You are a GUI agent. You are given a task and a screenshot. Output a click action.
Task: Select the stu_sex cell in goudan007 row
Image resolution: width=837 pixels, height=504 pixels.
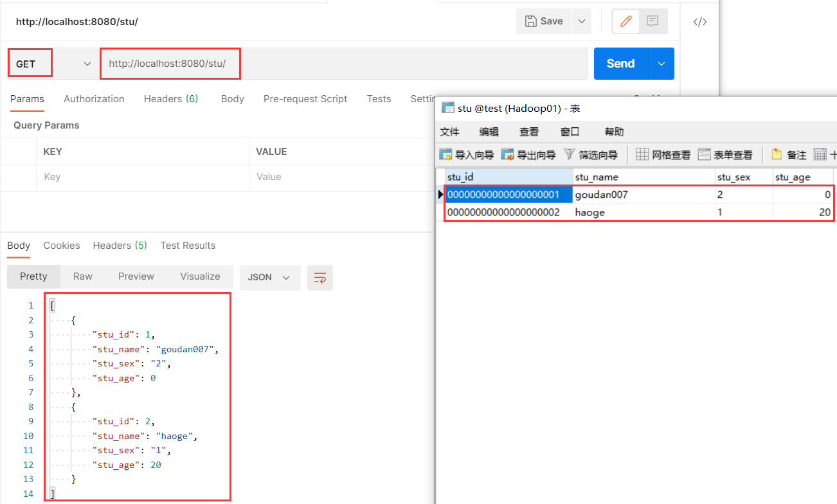(744, 194)
